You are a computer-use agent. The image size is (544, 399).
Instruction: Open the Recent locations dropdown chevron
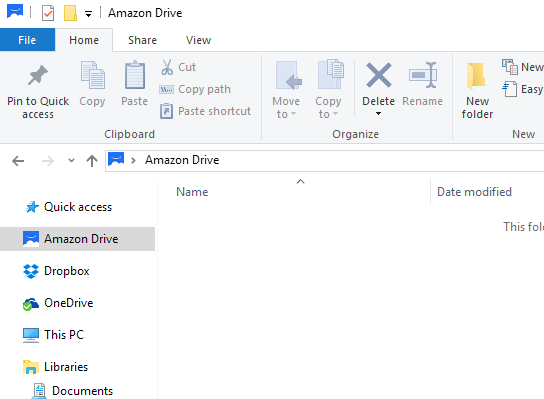click(x=71, y=160)
